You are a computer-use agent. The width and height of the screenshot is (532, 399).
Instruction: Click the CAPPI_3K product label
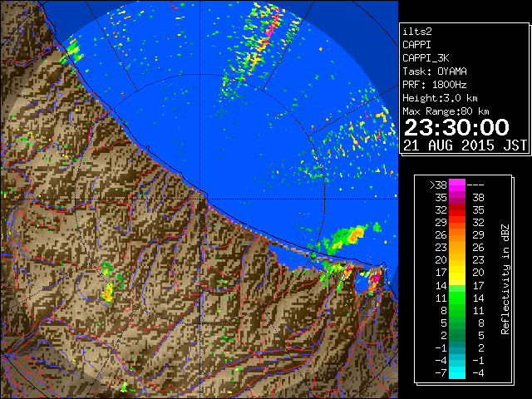[426, 58]
